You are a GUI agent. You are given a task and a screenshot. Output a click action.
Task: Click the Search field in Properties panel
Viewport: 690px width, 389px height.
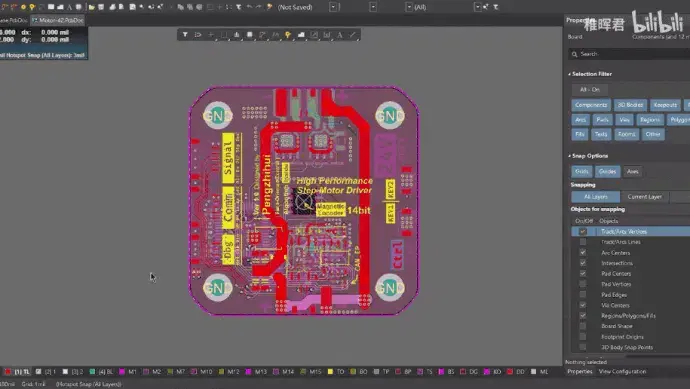629,54
